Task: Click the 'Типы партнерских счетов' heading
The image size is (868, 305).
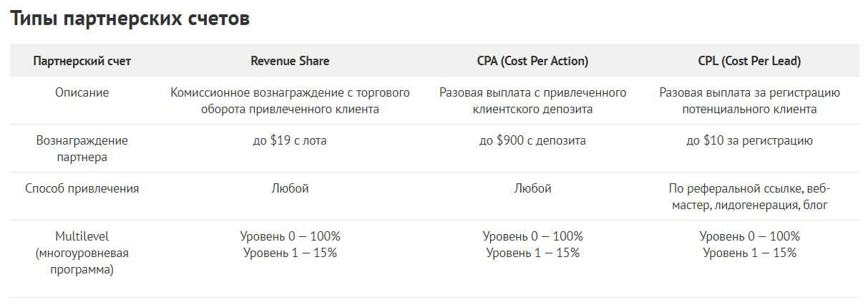Action: [130, 19]
